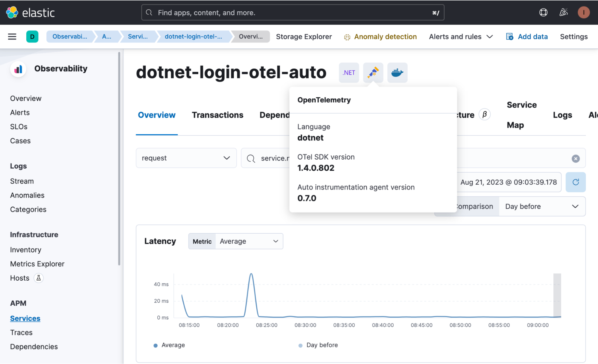Clear the service name search field
This screenshot has height=364, width=598.
point(577,158)
